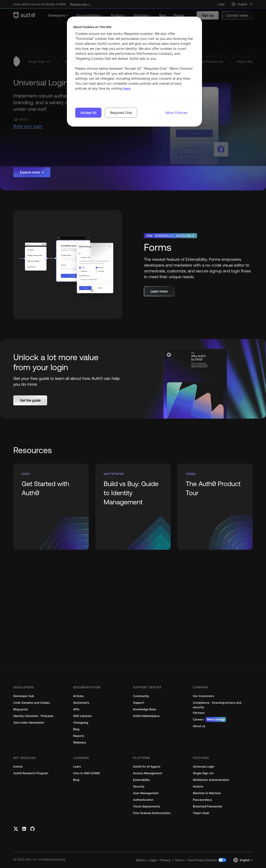Viewport: 266px width, 868px height.
Task: Open the Legal footer link
Action: point(153,860)
